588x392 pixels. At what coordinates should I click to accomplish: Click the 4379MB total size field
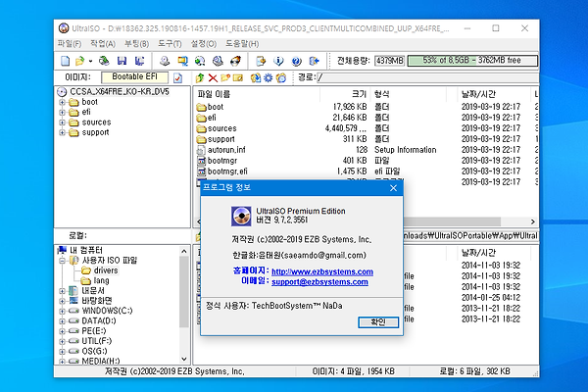[x=390, y=61]
